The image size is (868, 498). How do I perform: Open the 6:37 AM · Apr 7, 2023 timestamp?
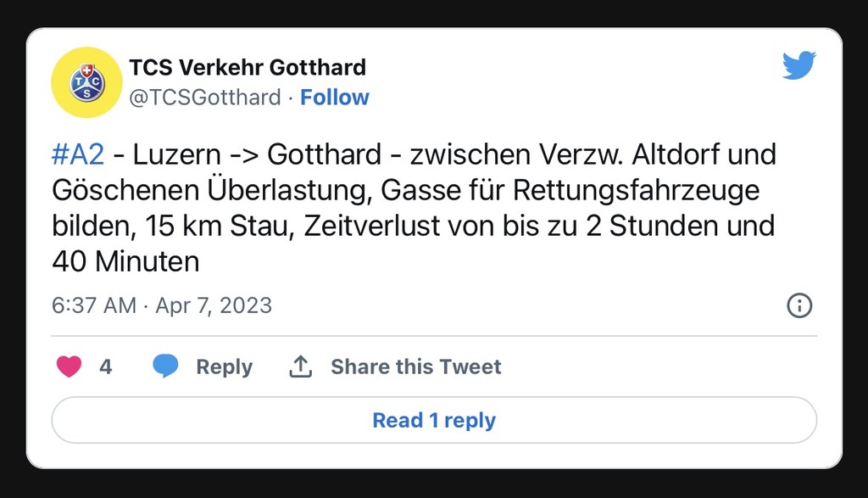[162, 305]
